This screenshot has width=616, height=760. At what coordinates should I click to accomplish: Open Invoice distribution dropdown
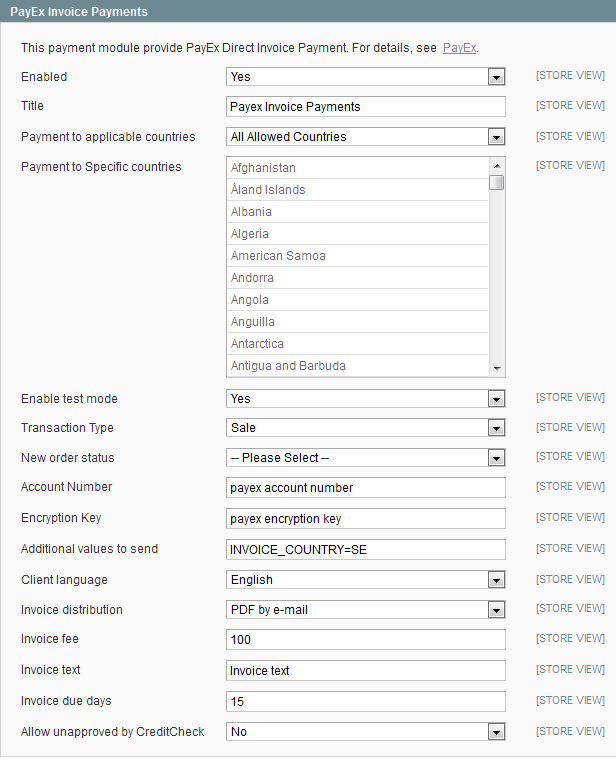click(x=365, y=610)
